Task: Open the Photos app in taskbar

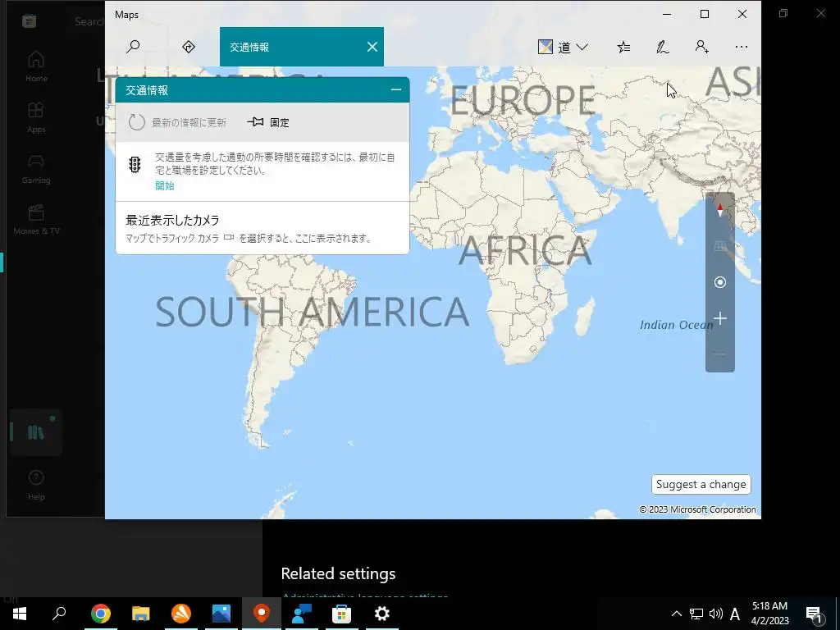Action: click(221, 614)
